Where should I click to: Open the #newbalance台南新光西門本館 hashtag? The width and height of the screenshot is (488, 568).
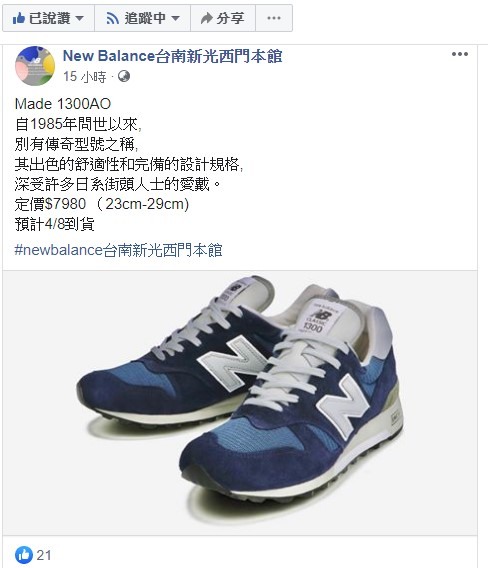pos(118,250)
